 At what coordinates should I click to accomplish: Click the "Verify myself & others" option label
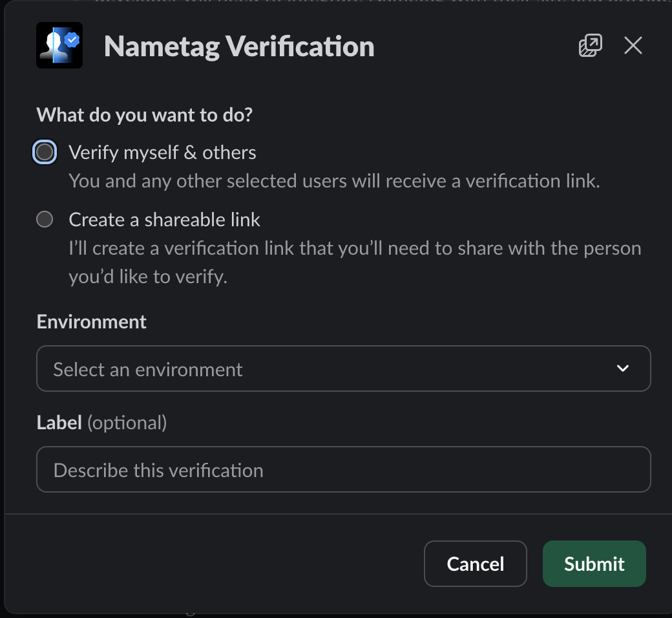coord(162,153)
